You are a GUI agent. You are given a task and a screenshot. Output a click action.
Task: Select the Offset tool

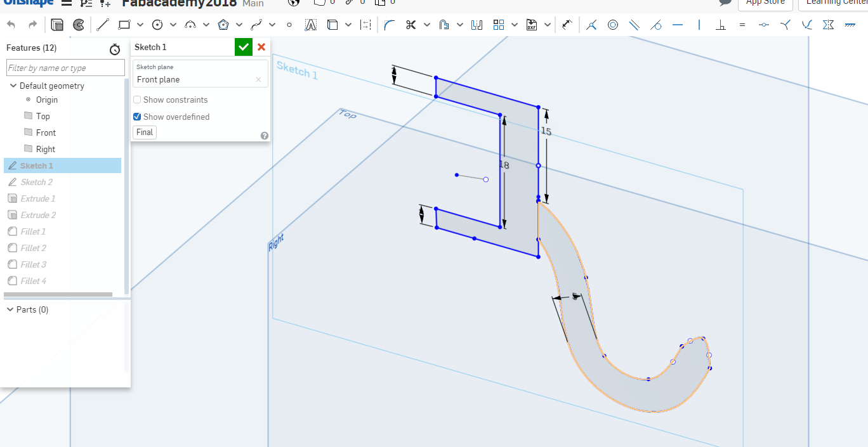(x=444, y=25)
